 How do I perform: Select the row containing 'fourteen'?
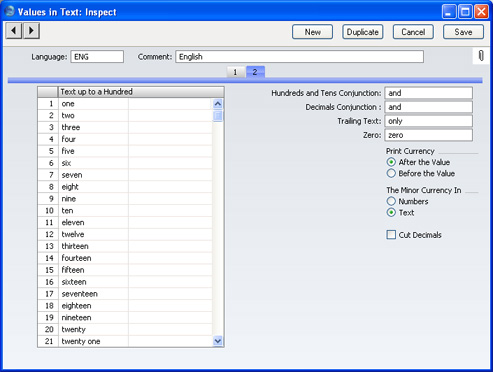pyautogui.click(x=125, y=258)
